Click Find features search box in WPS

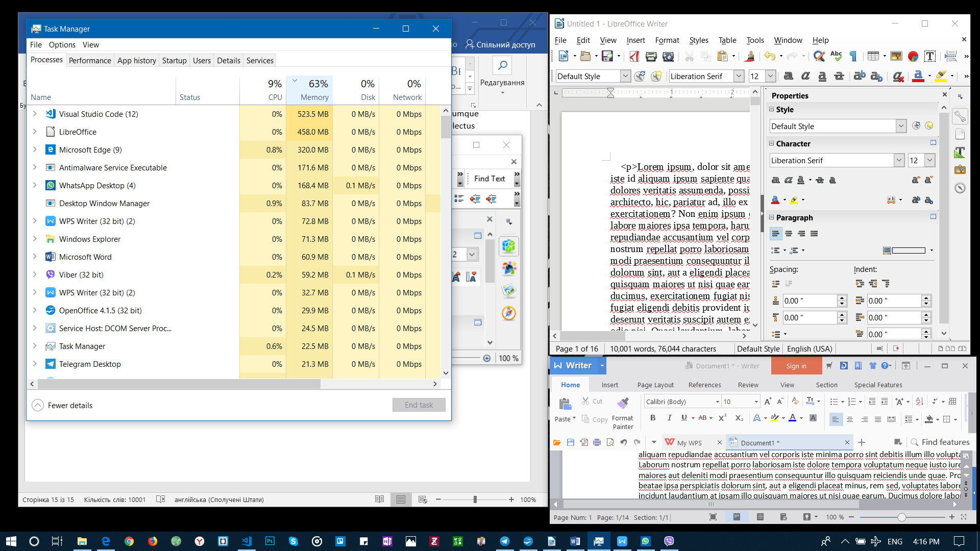[940, 442]
